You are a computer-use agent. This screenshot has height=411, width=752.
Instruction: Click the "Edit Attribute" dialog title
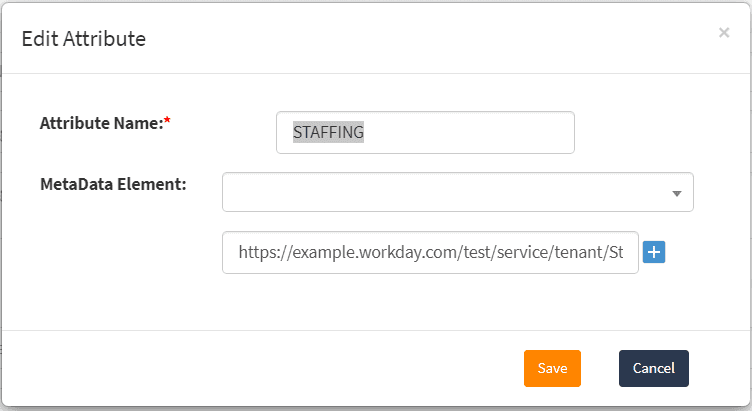click(84, 39)
